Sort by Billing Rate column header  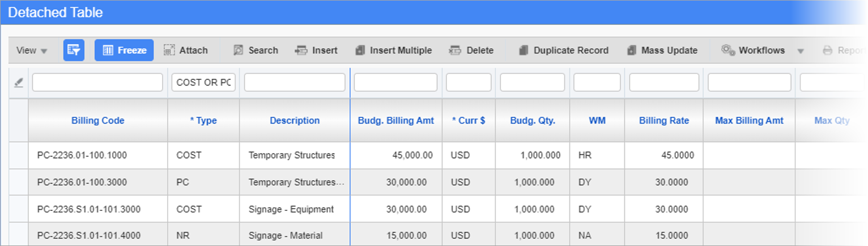coord(664,121)
